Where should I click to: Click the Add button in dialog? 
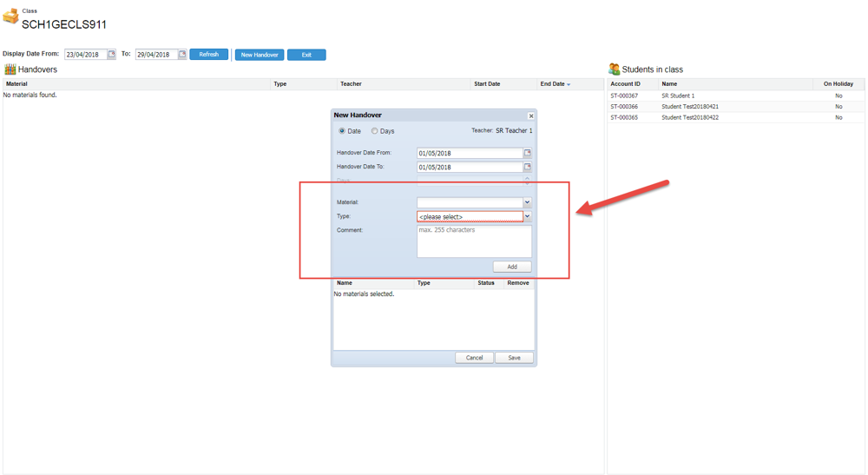pos(512,267)
